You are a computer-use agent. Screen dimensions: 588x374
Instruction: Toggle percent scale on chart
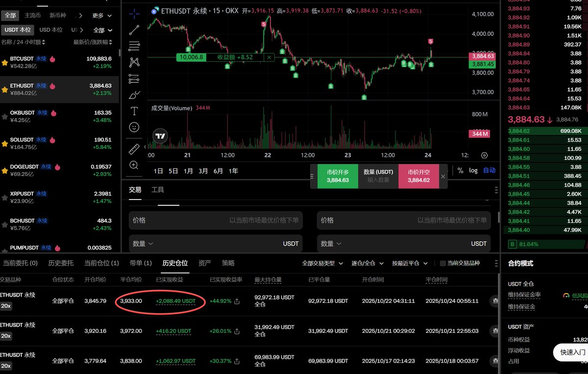(461, 171)
